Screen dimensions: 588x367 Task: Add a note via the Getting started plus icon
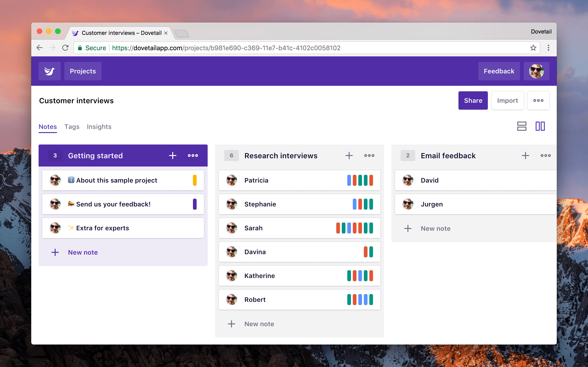pos(172,155)
